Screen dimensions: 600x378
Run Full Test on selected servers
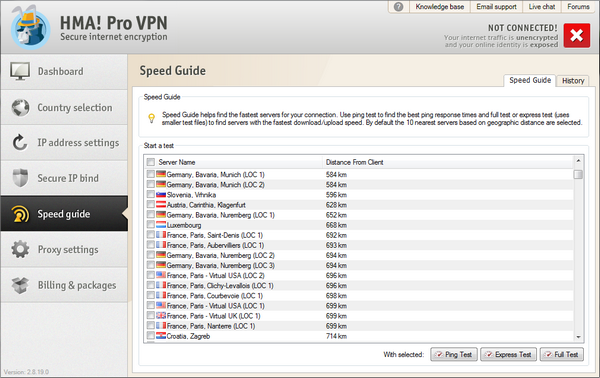point(562,354)
